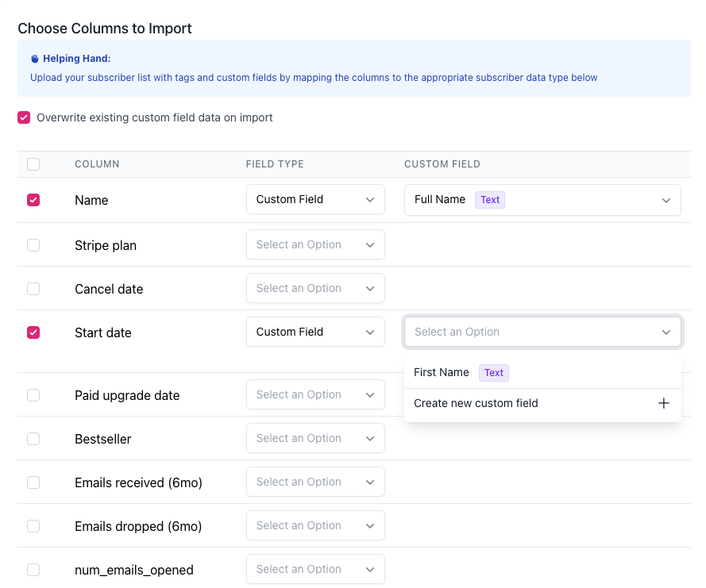Screen dimensions: 706x588
Task: Uncheck the Start date column checkbox
Action: coord(33,332)
